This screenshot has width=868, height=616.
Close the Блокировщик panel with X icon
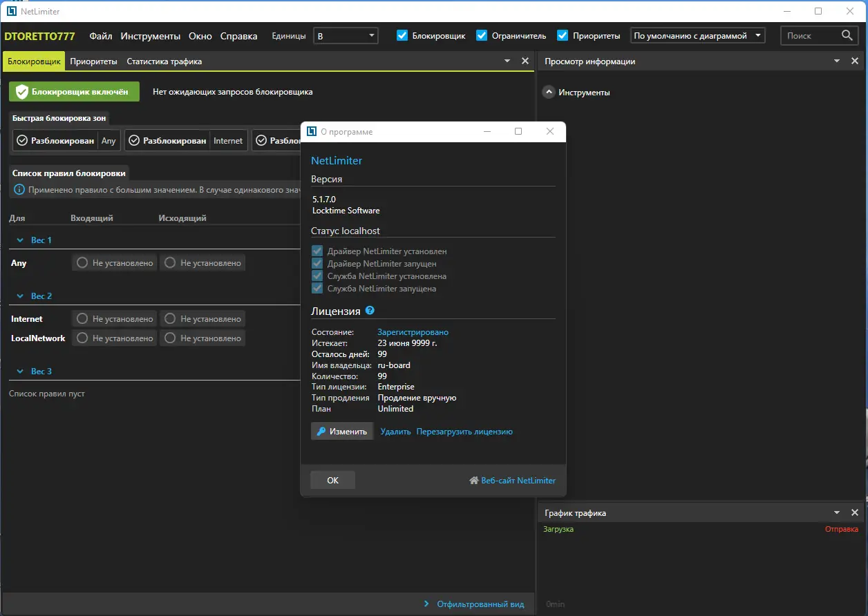pos(525,61)
